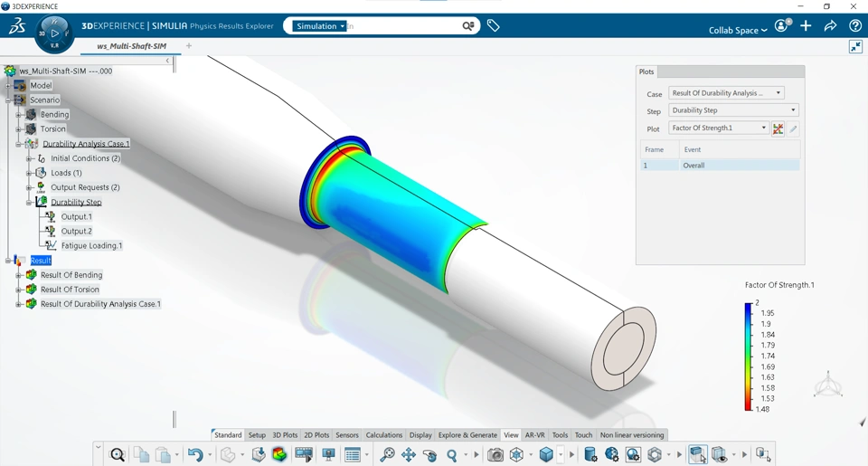Switch to the Sensors tab
This screenshot has width=868, height=466.
tap(347, 435)
